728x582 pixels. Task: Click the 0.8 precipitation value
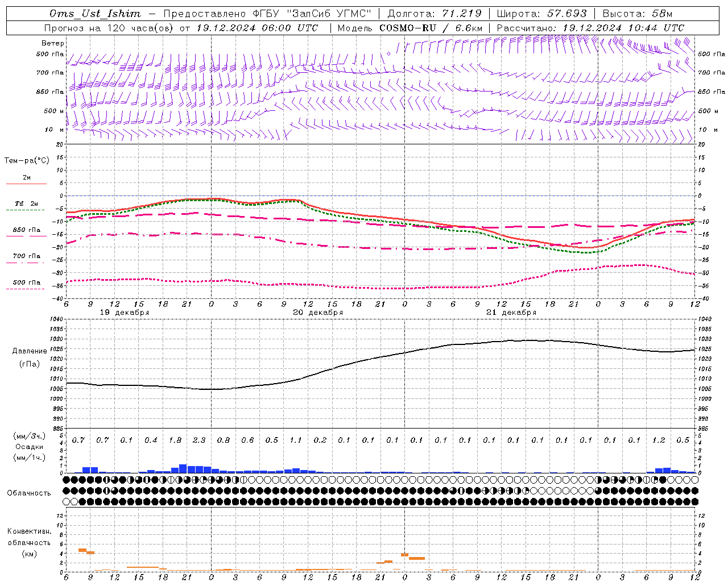[x=224, y=440]
